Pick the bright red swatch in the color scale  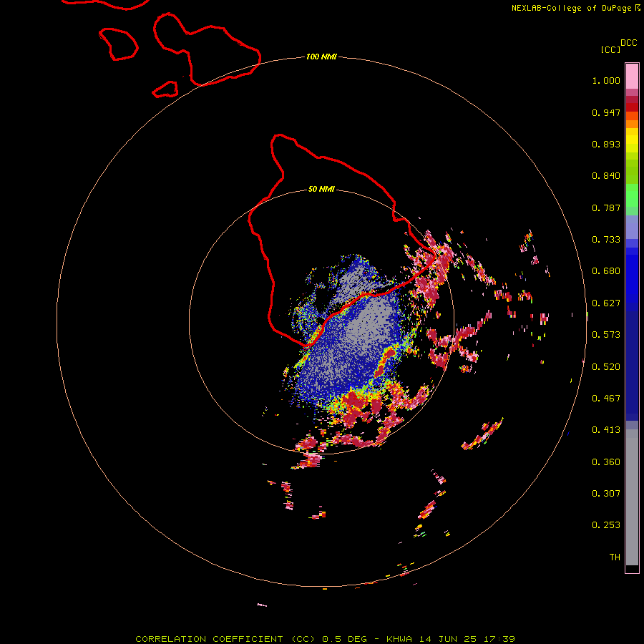point(632,107)
